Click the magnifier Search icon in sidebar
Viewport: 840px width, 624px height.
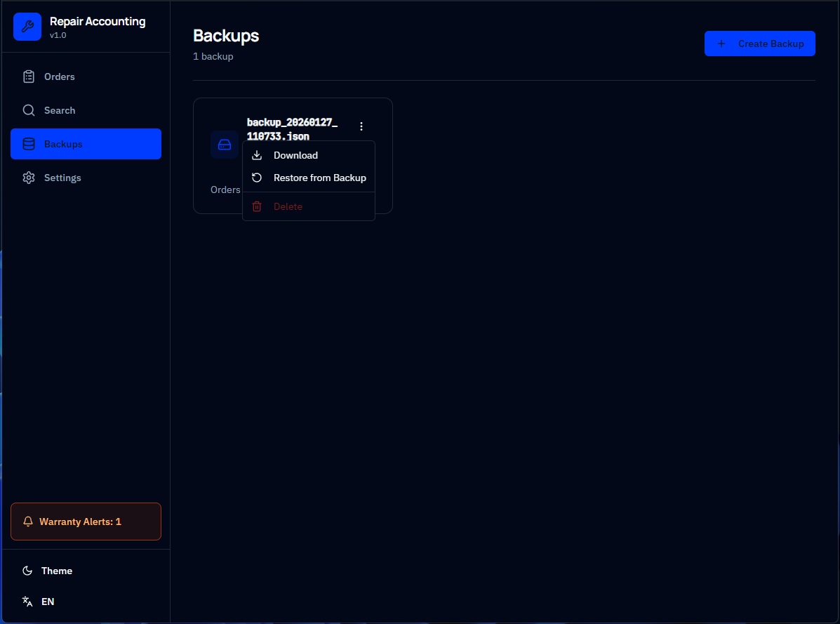point(29,110)
